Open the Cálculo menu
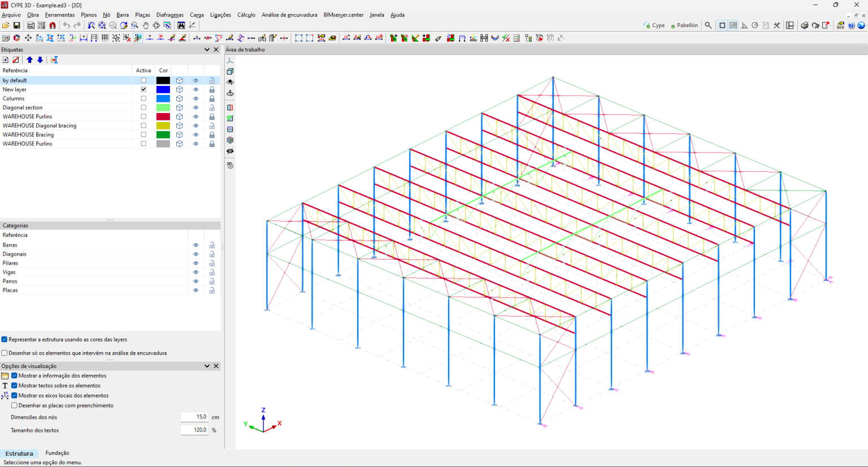This screenshot has height=467, width=868. click(x=246, y=15)
